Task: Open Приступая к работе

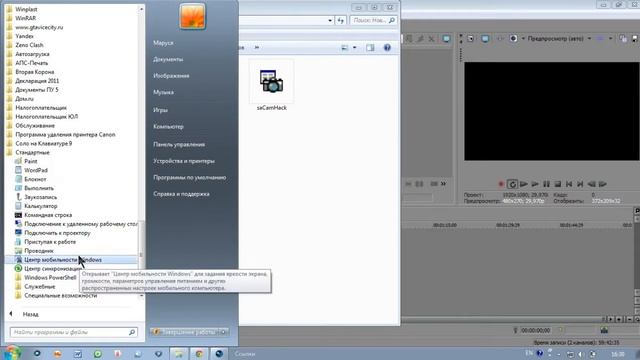Action: (x=50, y=242)
